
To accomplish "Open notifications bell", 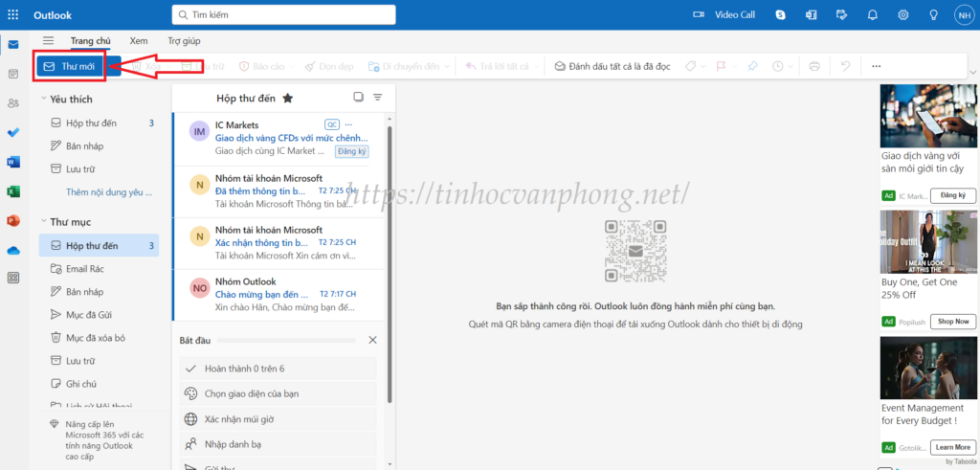I will pos(873,14).
